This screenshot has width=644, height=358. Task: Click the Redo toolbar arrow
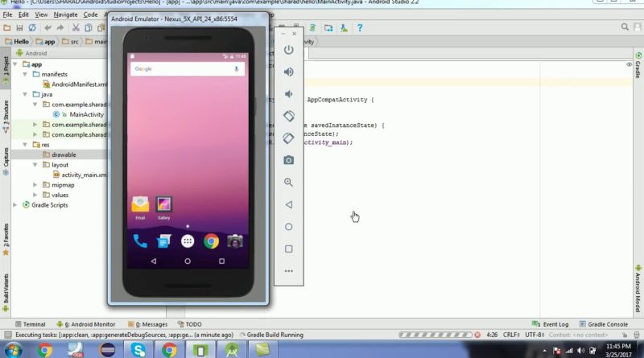click(x=60, y=28)
